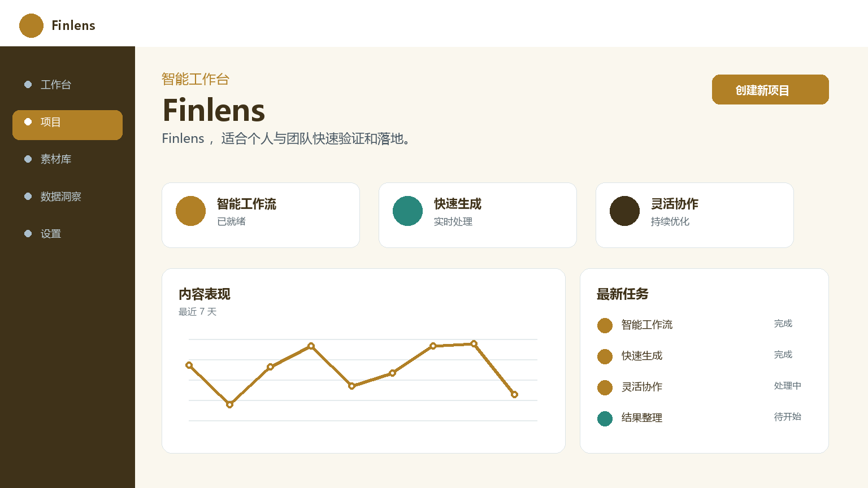This screenshot has height=488, width=868.
Task: Click the bullet icon next to 设置
Action: tap(28, 233)
